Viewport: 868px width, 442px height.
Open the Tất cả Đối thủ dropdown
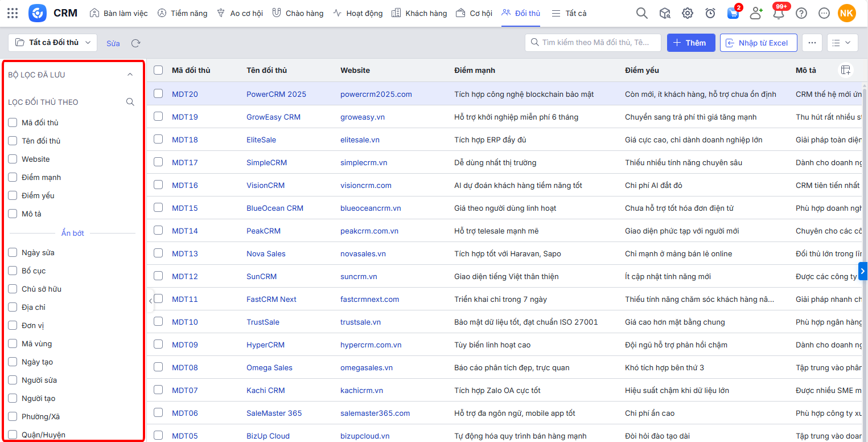pos(53,43)
